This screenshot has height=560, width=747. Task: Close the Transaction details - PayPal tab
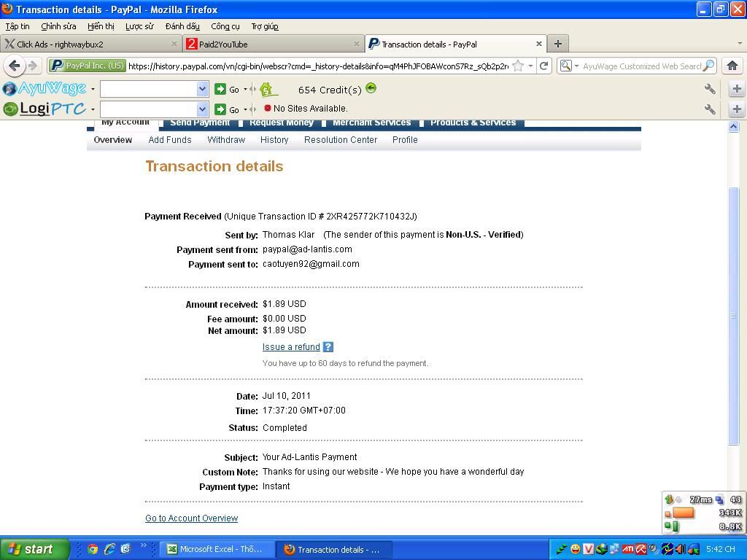[x=539, y=44]
